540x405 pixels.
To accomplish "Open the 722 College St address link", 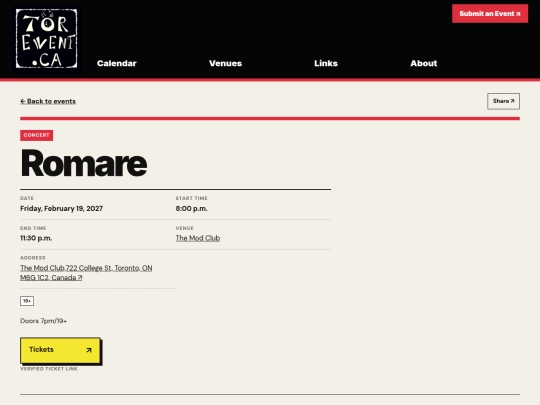I will tap(86, 273).
